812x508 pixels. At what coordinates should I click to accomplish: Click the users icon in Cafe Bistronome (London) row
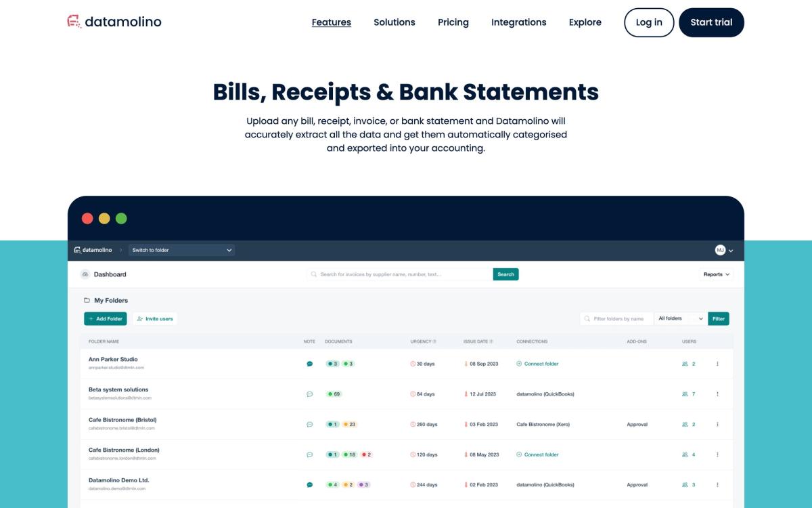click(685, 454)
